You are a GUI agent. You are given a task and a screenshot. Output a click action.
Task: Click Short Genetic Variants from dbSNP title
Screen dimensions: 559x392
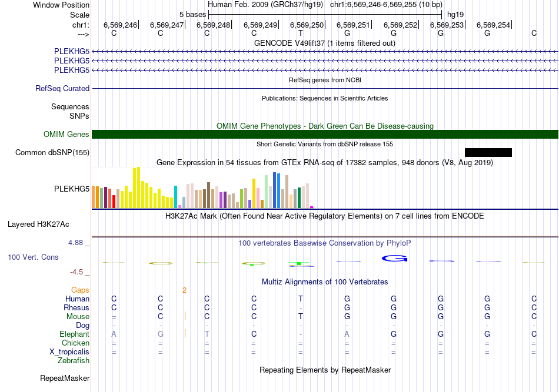(x=325, y=144)
